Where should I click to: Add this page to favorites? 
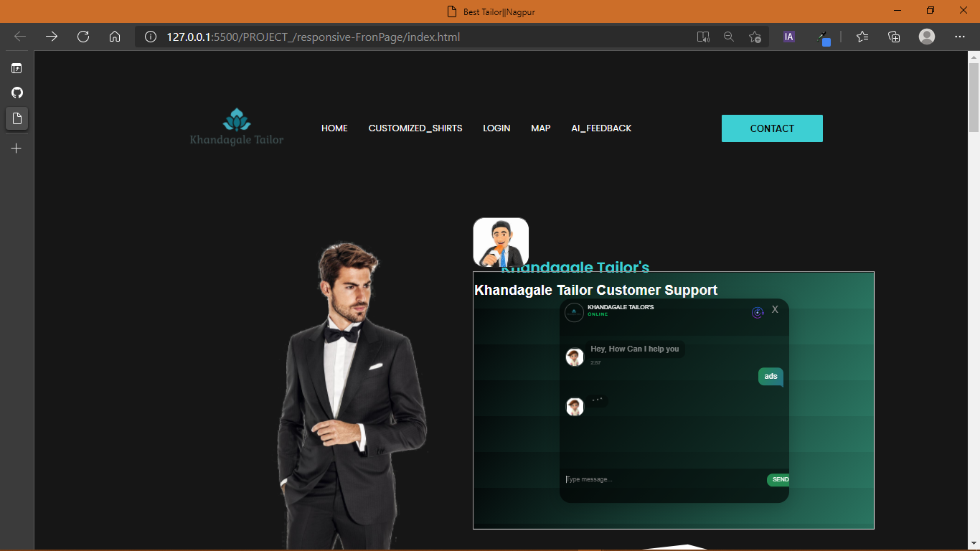click(x=755, y=37)
